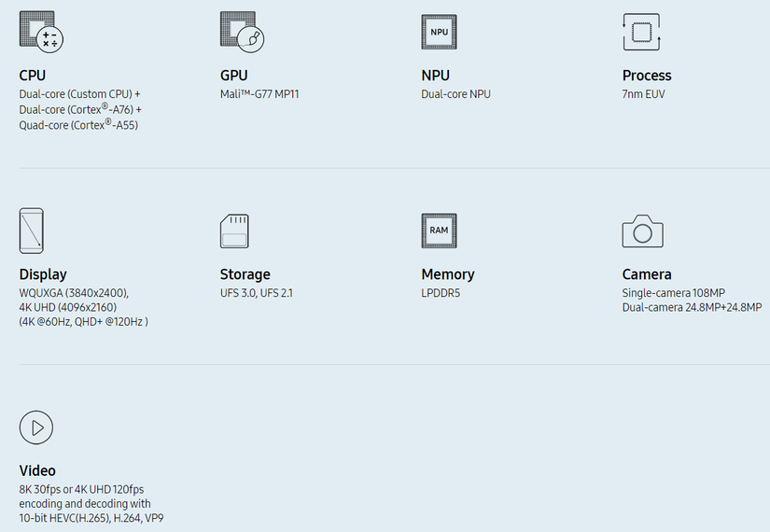Click the Storage memory card icon
770x532 pixels.
tap(234, 231)
